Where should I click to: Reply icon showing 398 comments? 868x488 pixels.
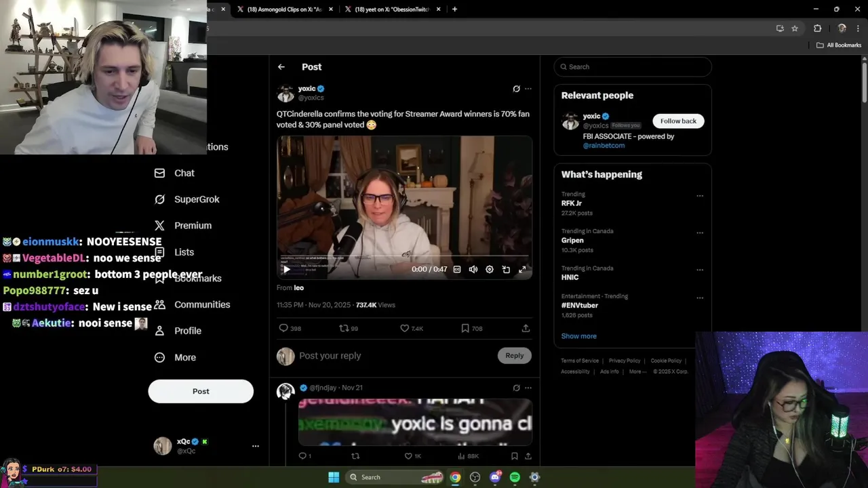click(x=290, y=328)
